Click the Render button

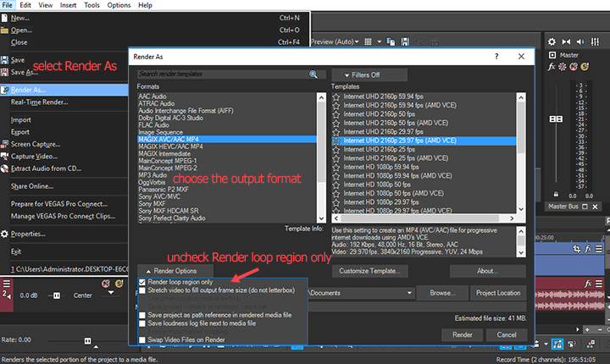click(463, 335)
